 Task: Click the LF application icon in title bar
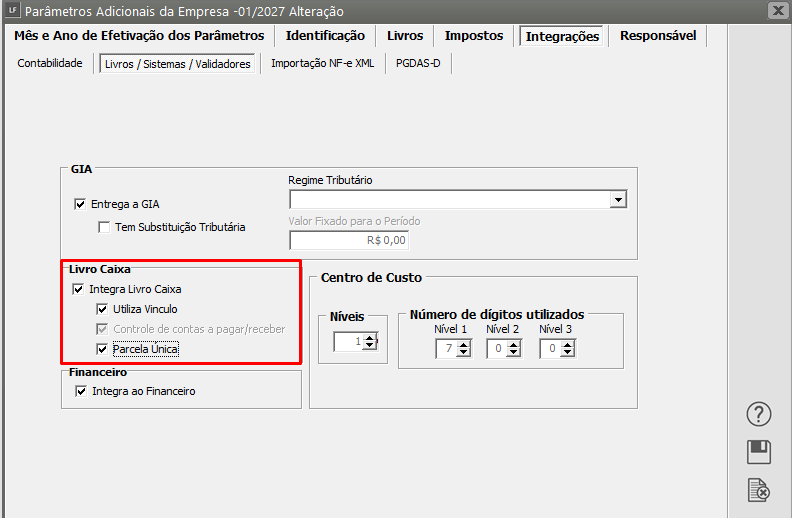click(x=11, y=11)
